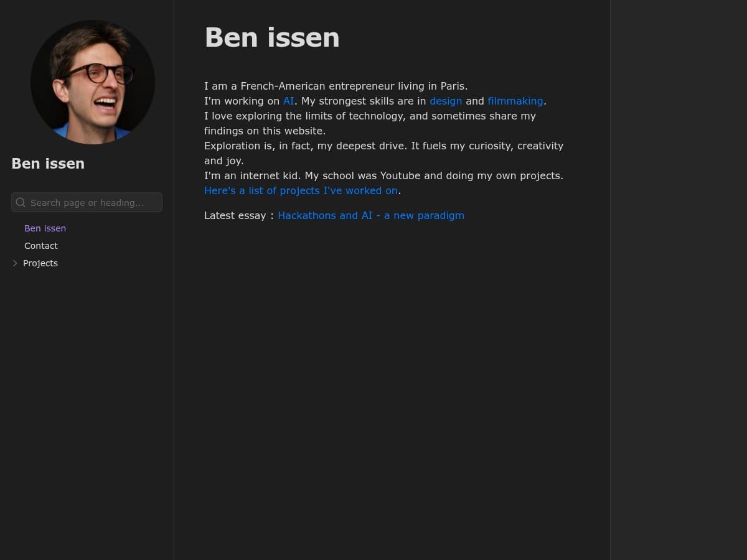Click the circular profile photo
The width and height of the screenshot is (747, 560).
coord(93,82)
